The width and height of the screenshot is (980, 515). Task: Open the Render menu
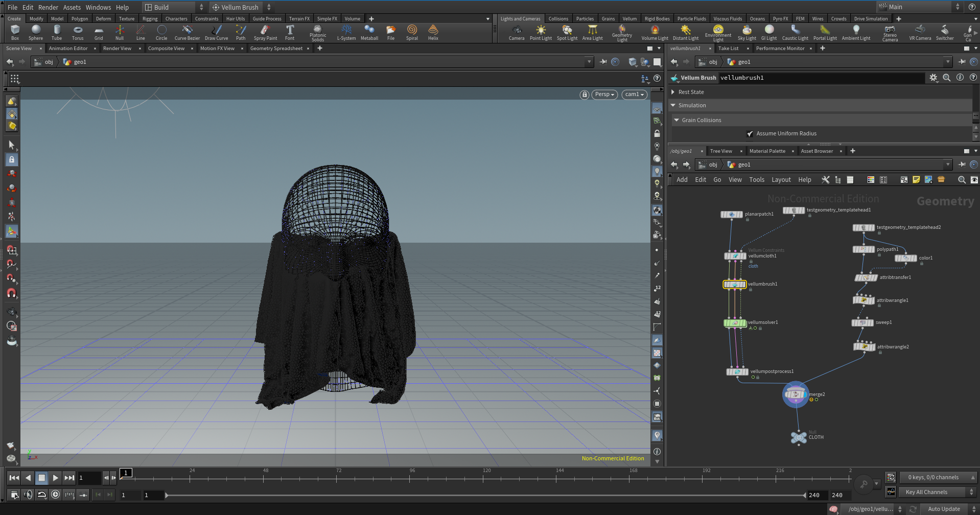tap(48, 7)
